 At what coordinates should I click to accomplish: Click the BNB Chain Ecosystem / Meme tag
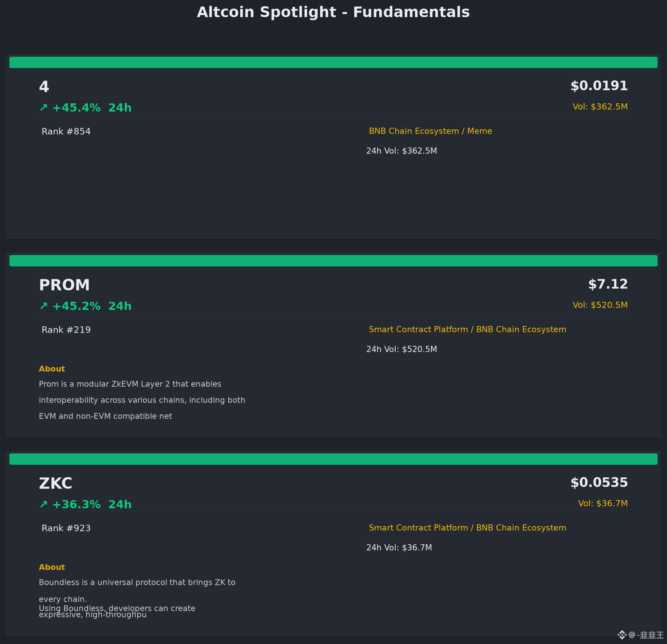[430, 131]
